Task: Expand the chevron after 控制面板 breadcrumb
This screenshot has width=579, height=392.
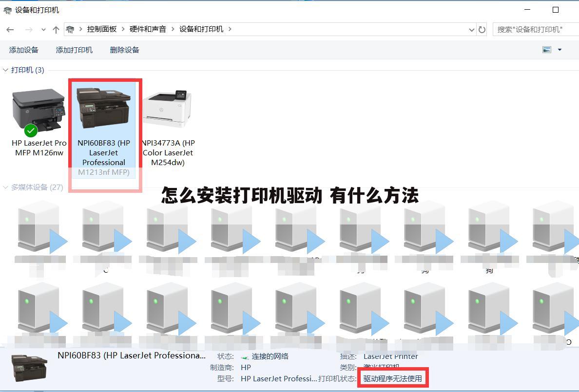Action: 123,29
